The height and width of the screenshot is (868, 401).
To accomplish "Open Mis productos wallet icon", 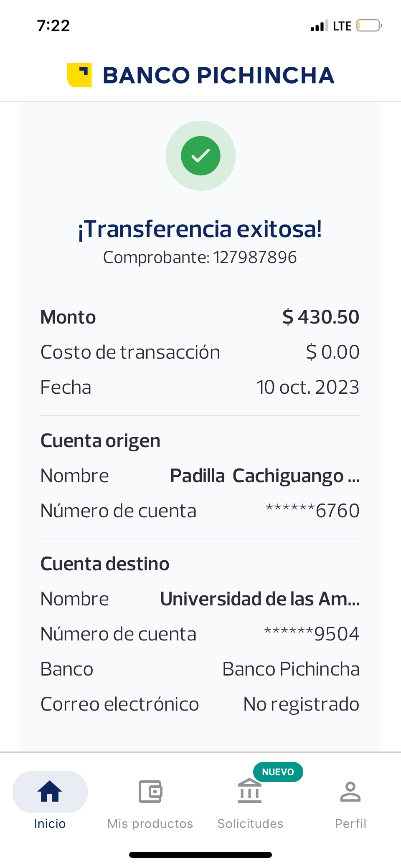I will pyautogui.click(x=150, y=791).
